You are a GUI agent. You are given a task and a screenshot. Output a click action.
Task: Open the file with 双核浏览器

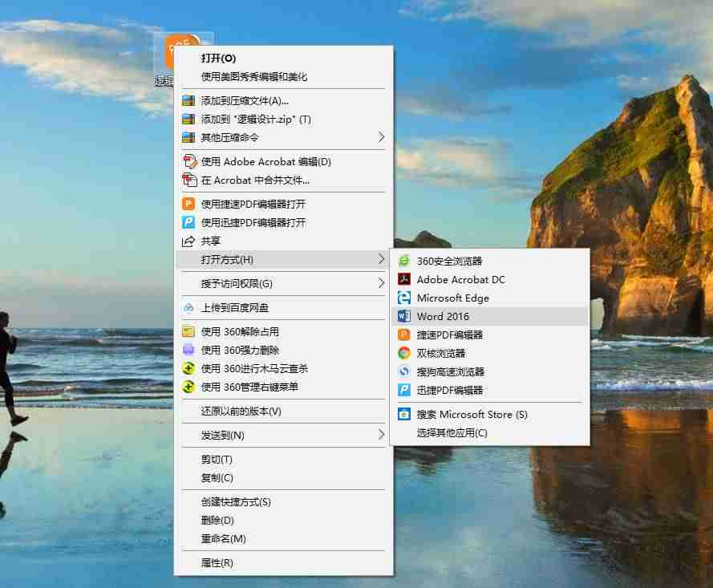pos(490,353)
